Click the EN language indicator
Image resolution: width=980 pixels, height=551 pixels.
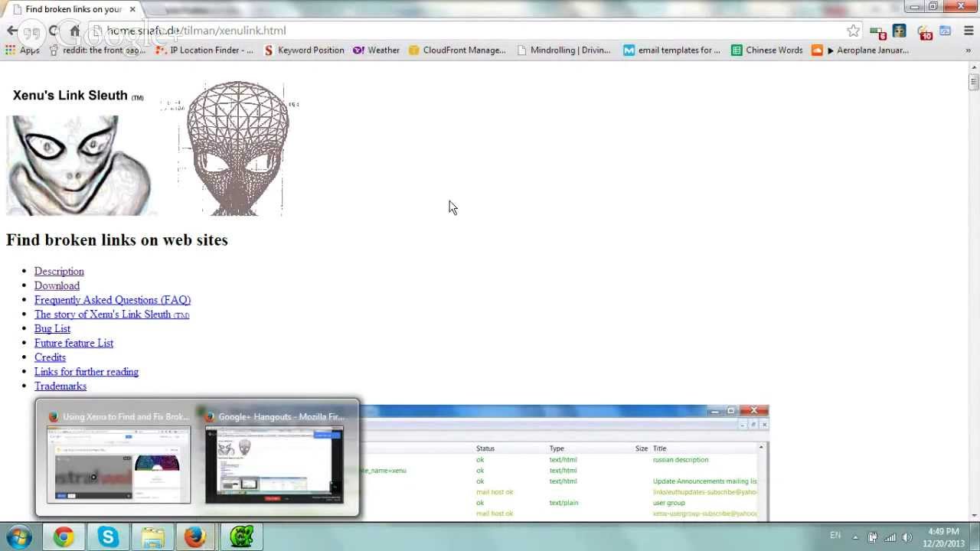click(x=835, y=536)
